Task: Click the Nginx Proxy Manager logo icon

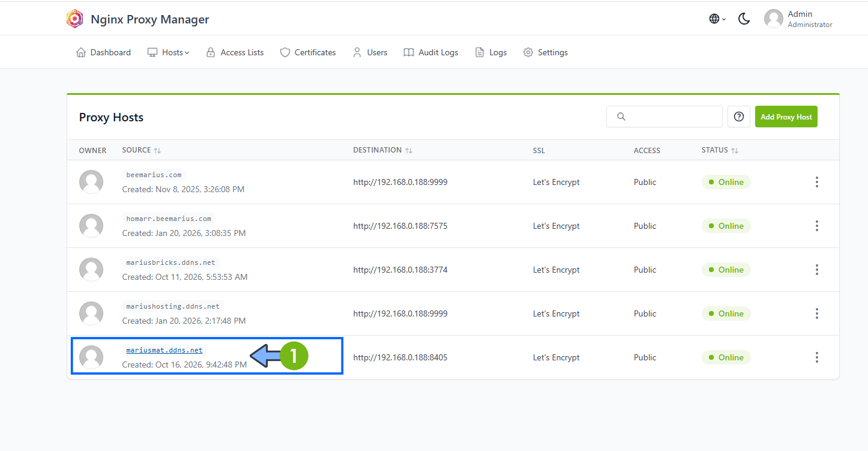Action: click(75, 19)
